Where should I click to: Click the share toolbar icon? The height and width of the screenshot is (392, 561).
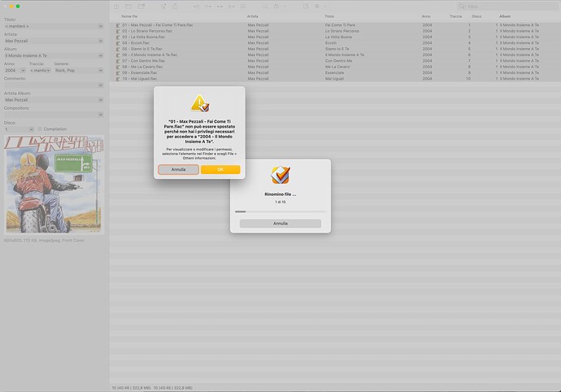pyautogui.click(x=175, y=6)
